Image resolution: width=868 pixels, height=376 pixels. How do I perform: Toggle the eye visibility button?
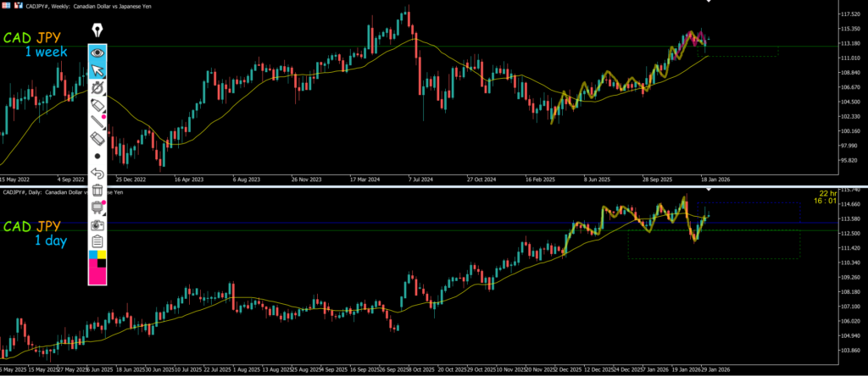[x=97, y=52]
